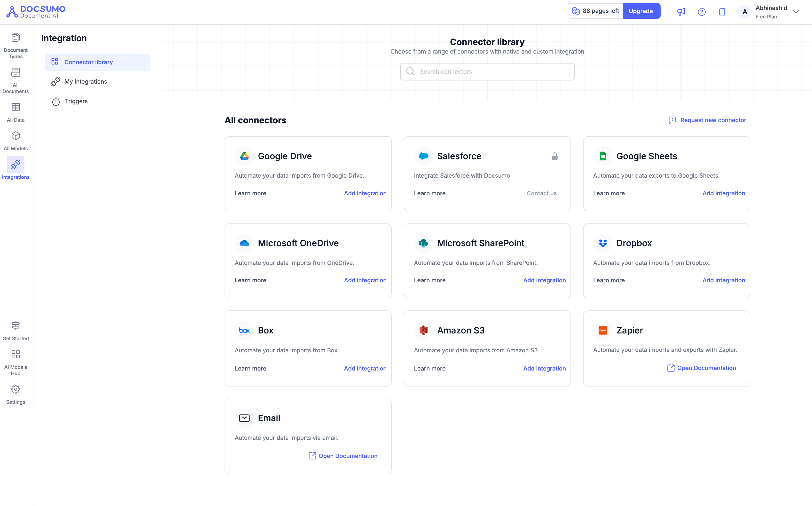Learn more about Salesforce
Image resolution: width=812 pixels, height=506 pixels.
click(430, 193)
